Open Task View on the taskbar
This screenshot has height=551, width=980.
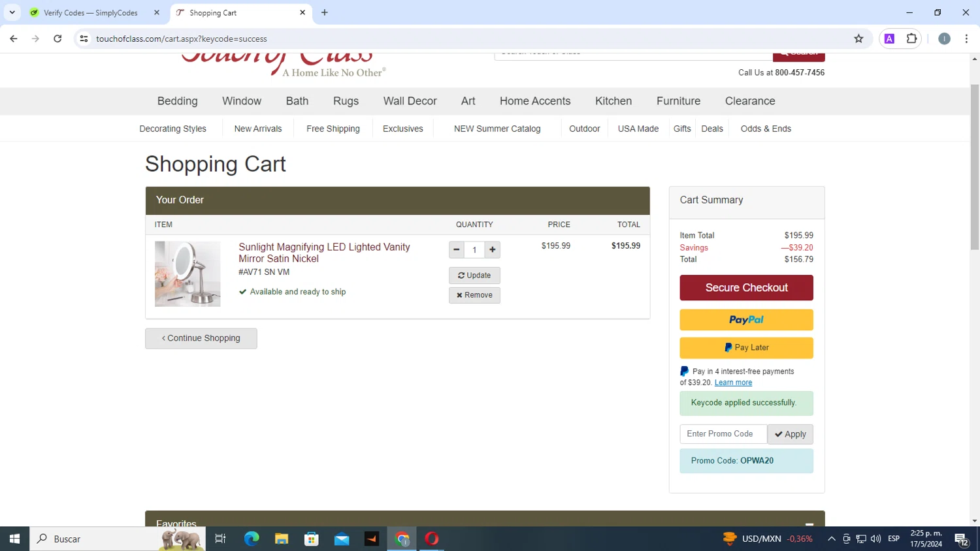220,539
